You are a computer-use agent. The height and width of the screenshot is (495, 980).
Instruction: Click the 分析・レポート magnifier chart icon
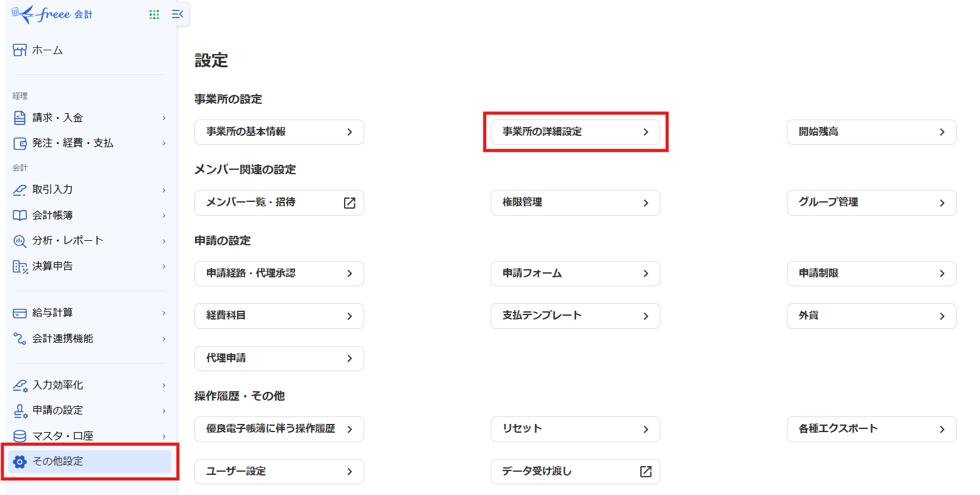20,241
